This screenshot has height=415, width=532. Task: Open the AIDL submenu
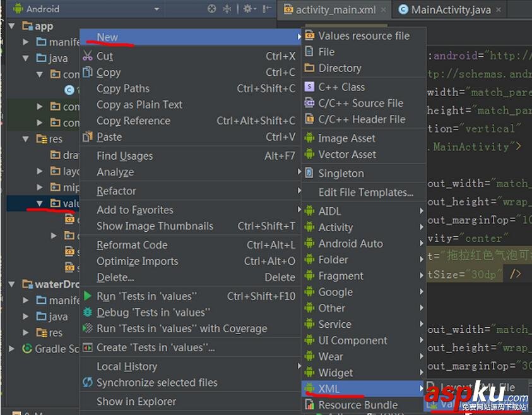[364, 211]
